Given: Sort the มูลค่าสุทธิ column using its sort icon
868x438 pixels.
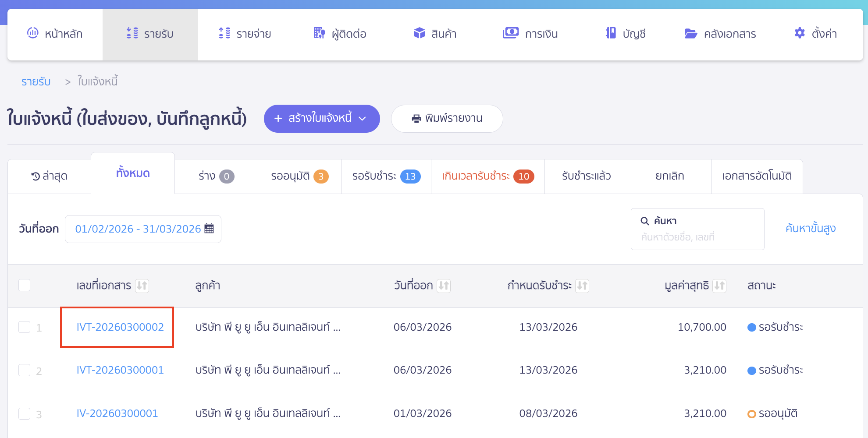Looking at the screenshot, I should click(719, 286).
